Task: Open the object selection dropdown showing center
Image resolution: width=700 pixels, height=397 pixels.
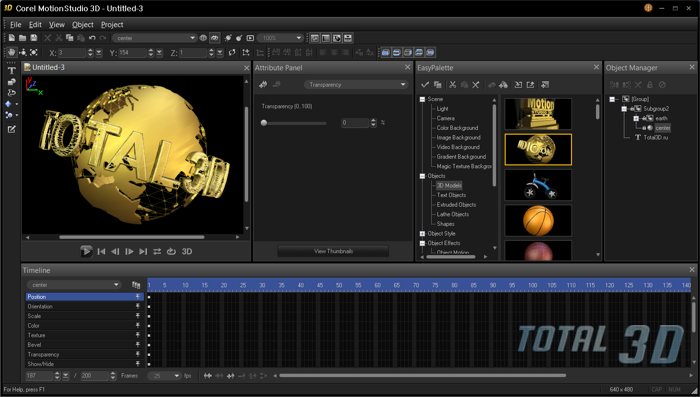Action: [x=154, y=38]
